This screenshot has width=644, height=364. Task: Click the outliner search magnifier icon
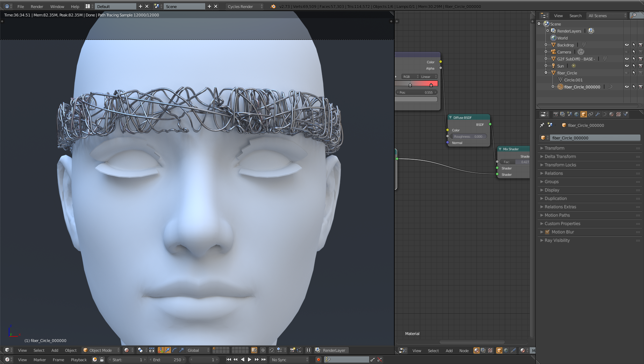point(633,15)
